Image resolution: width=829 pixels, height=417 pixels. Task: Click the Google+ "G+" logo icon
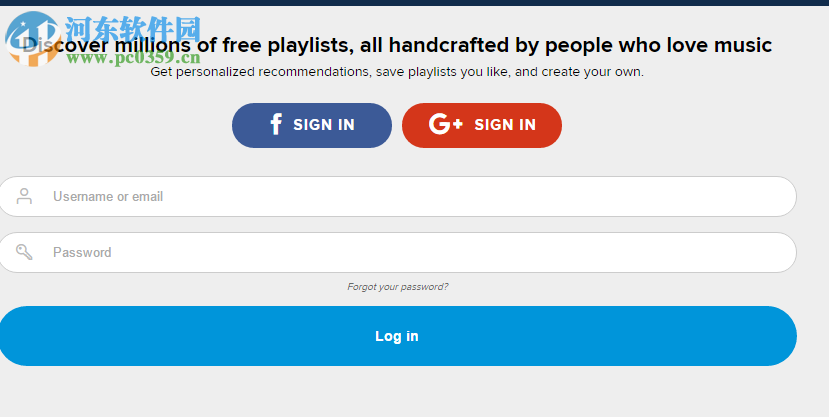click(445, 125)
